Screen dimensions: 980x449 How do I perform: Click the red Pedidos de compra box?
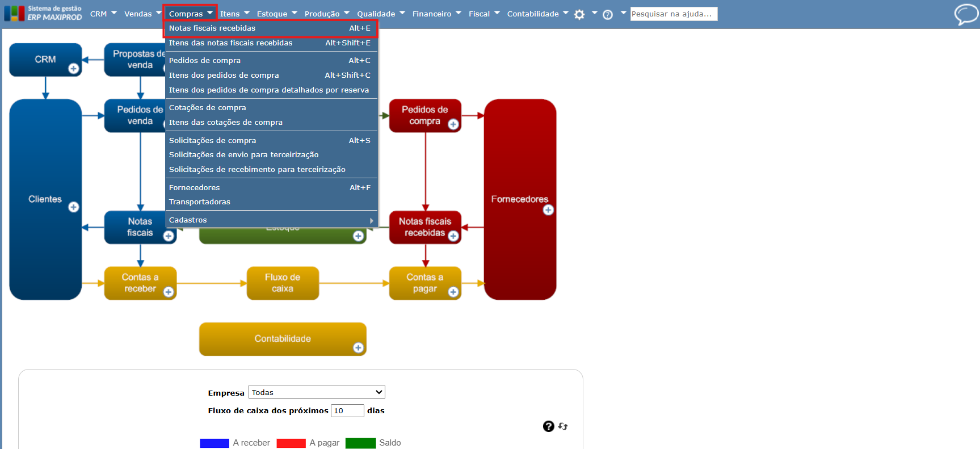[425, 115]
